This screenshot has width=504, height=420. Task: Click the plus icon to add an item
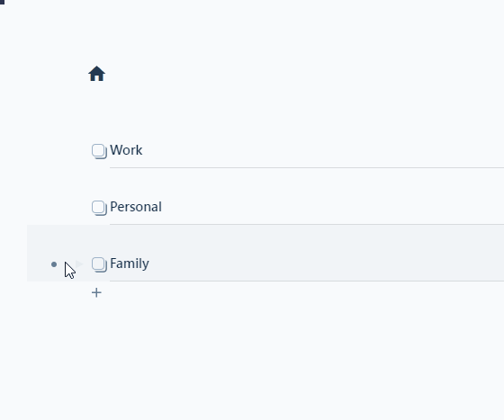click(x=96, y=292)
